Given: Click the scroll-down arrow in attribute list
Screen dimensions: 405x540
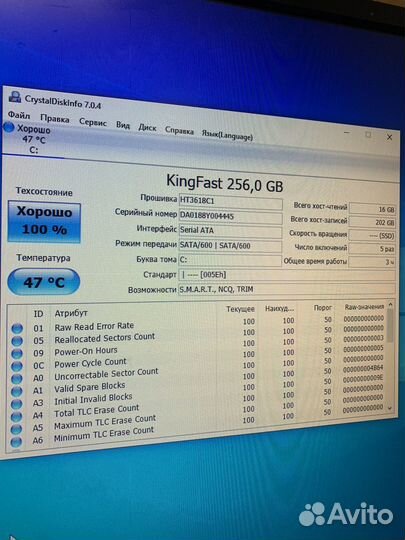Looking at the screenshot, I should click(390, 408).
